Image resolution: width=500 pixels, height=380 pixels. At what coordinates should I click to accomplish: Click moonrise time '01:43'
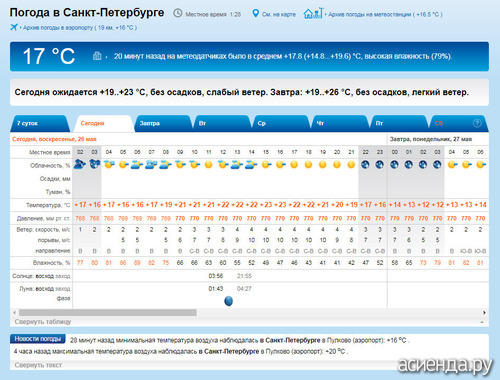[216, 289]
